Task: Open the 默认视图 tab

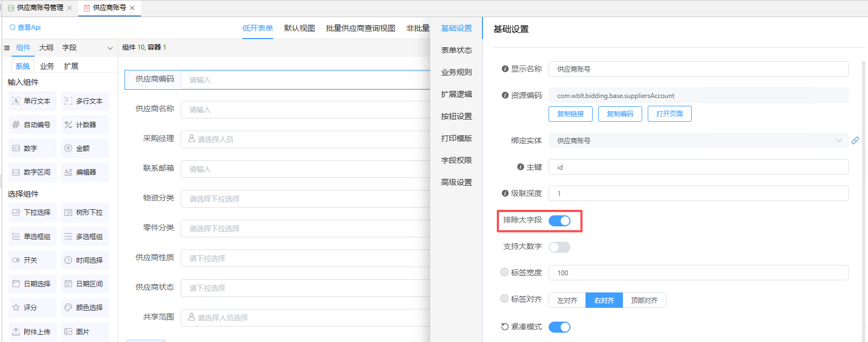Action: pyautogui.click(x=300, y=28)
